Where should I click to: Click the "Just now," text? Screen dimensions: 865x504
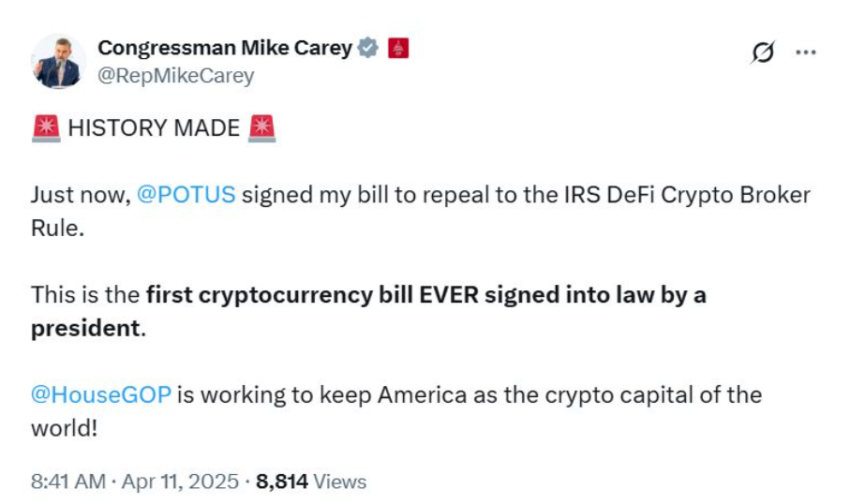[80, 195]
